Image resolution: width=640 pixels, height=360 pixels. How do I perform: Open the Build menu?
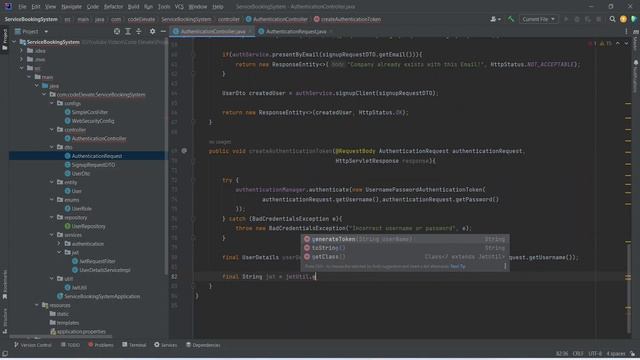pyautogui.click(x=133, y=7)
